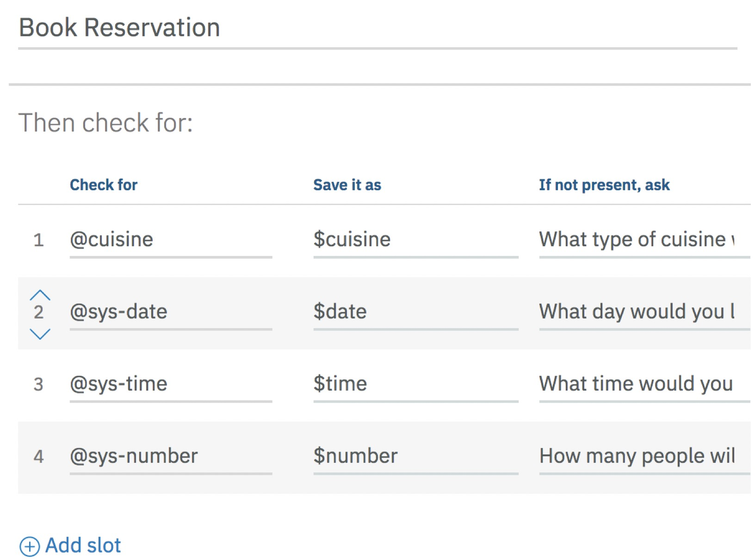Screen dimensions: 755x560
Task: Edit the 'How many people' prompt field
Action: pyautogui.click(x=644, y=457)
